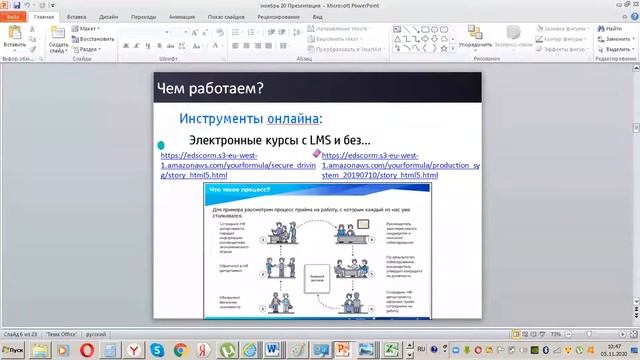Open the Выделить (Select) dropdown
The width and height of the screenshot is (640, 360).
point(616,49)
